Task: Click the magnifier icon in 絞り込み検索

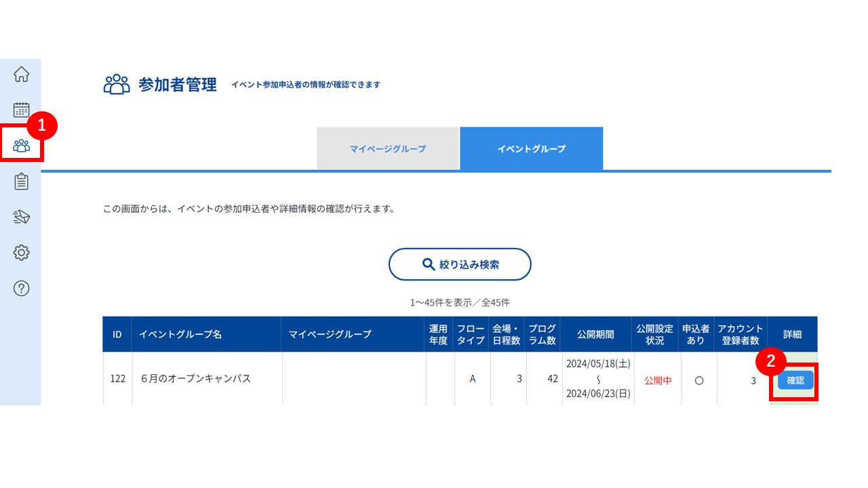Action: coord(429,264)
